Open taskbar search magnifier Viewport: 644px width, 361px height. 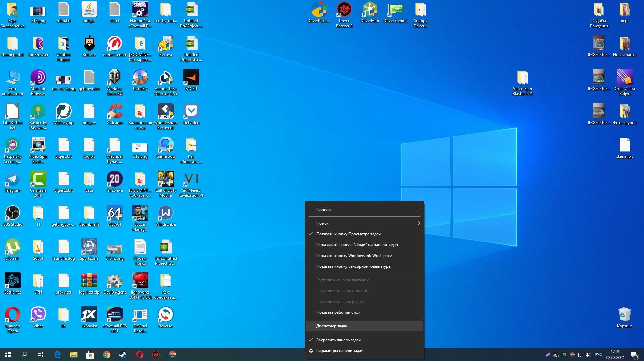click(24, 354)
